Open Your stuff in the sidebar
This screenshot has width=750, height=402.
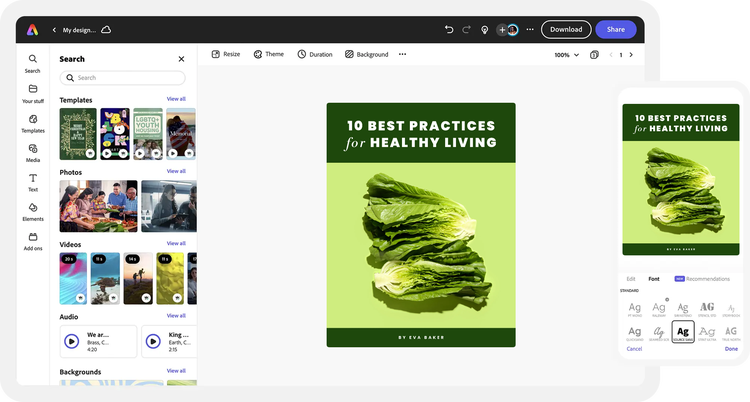(x=33, y=94)
